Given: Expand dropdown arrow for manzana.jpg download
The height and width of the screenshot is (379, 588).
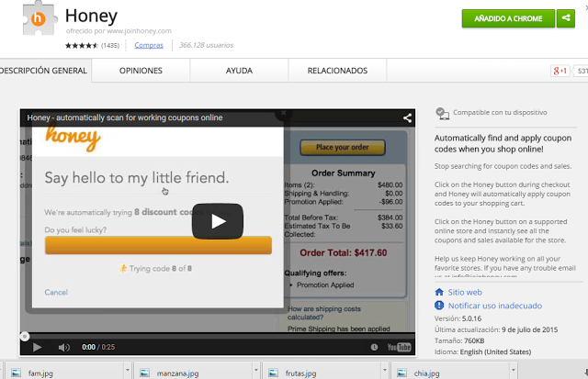Looking at the screenshot, I should click(x=256, y=370).
